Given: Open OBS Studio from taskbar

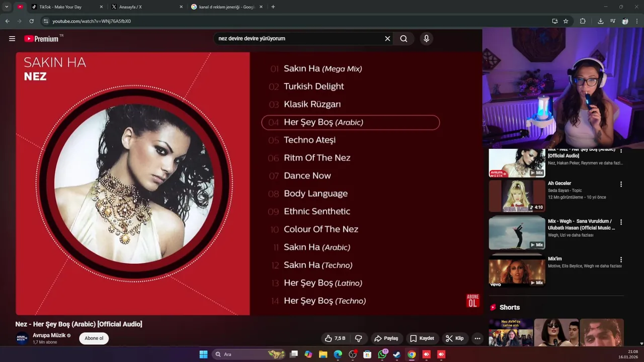Looking at the screenshot, I should pos(353,354).
